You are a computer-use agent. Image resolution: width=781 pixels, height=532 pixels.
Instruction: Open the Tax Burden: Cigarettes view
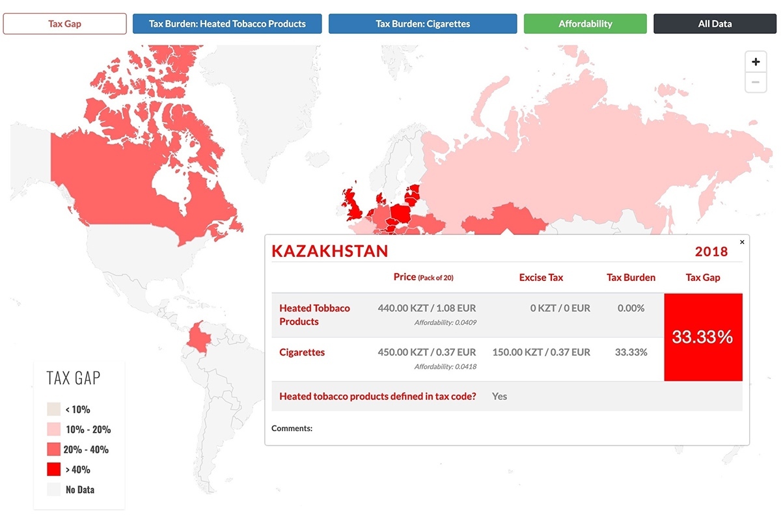tap(422, 24)
